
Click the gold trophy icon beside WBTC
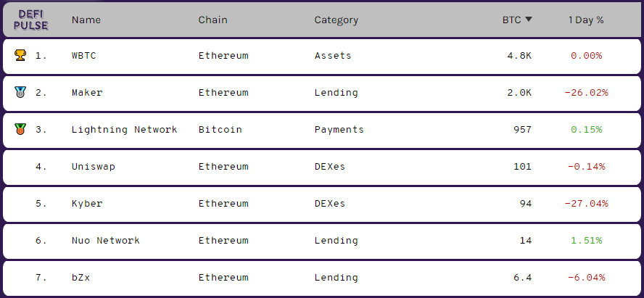(20, 55)
